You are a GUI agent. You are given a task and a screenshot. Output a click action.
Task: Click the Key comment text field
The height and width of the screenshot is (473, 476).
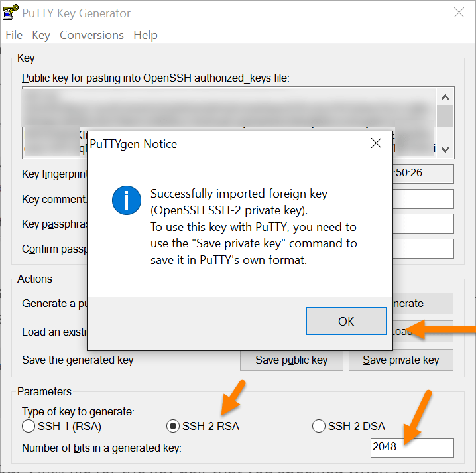tap(422, 199)
